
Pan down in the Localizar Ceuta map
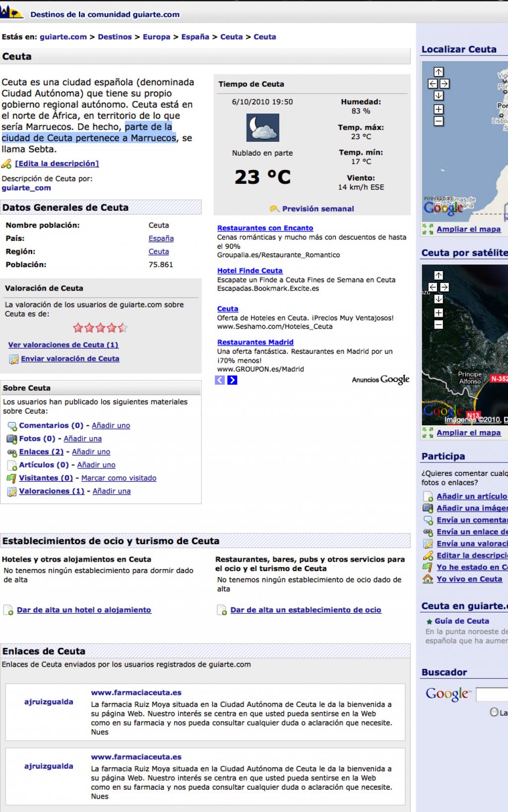(439, 96)
